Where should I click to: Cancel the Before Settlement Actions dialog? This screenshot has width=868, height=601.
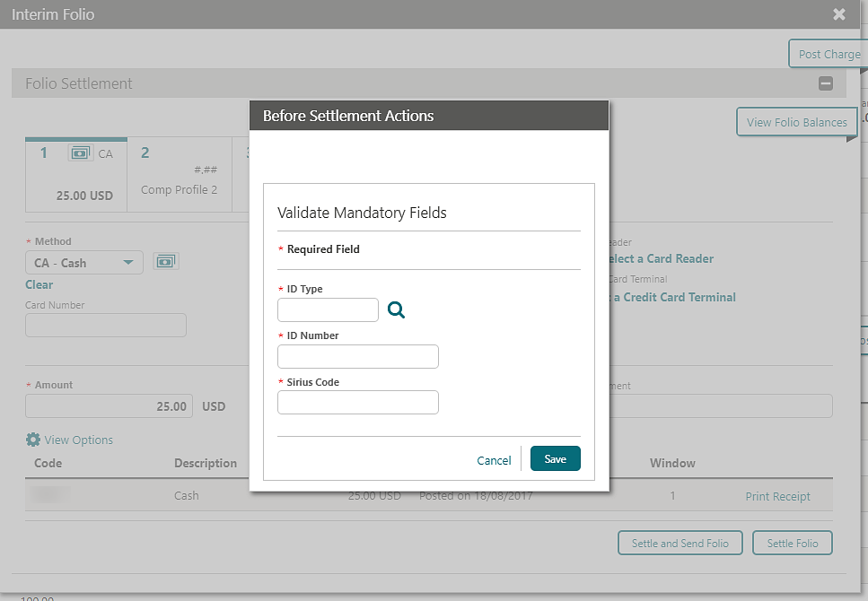tap(494, 460)
